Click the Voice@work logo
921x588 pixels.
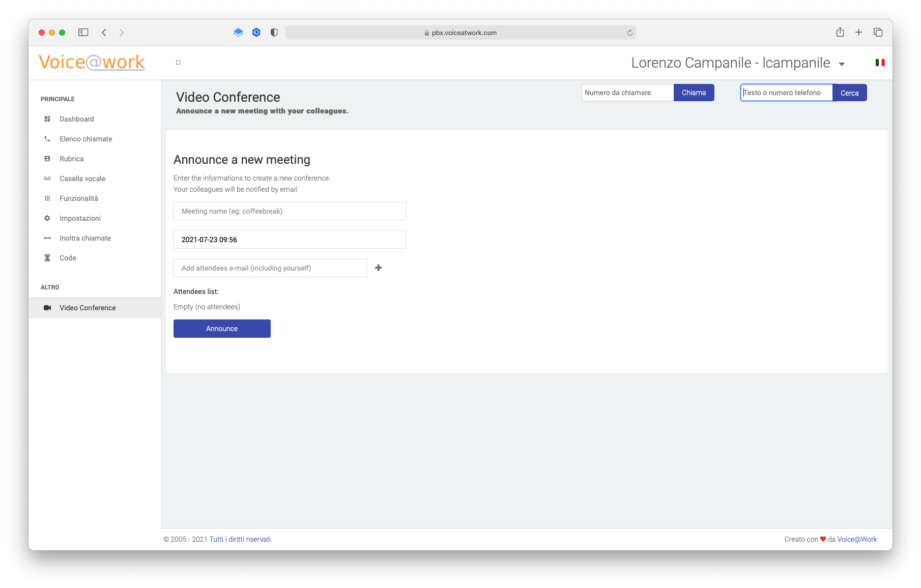pyautogui.click(x=92, y=62)
